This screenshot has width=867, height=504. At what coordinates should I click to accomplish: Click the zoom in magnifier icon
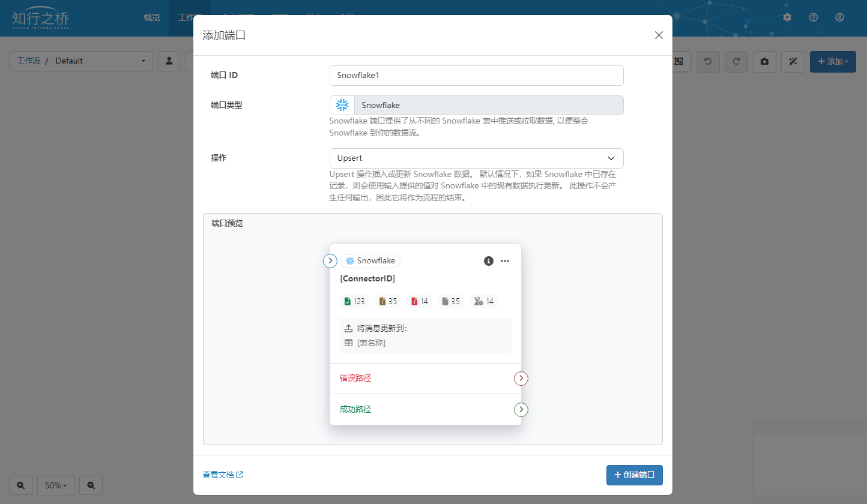(x=21, y=485)
